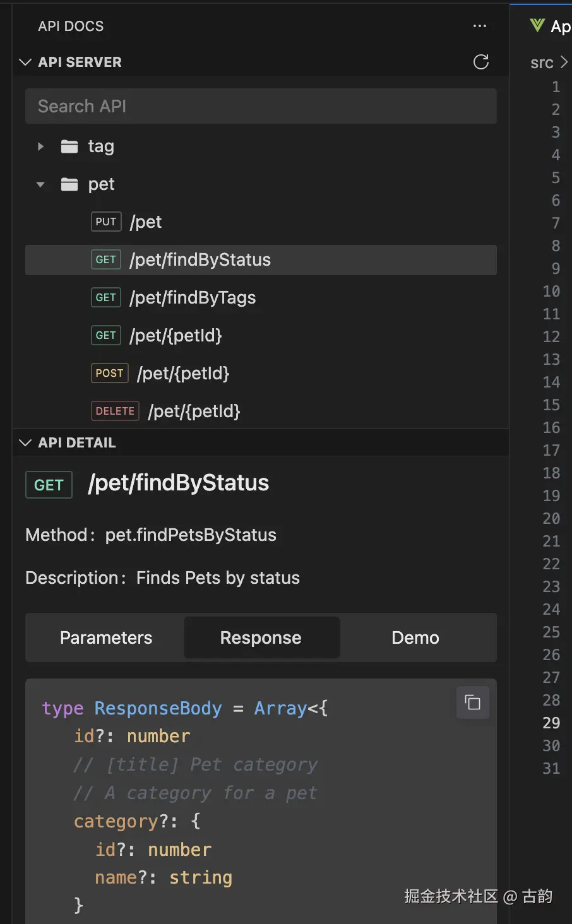The height and width of the screenshot is (924, 572).
Task: Click the refresh API server icon
Action: [x=481, y=62]
